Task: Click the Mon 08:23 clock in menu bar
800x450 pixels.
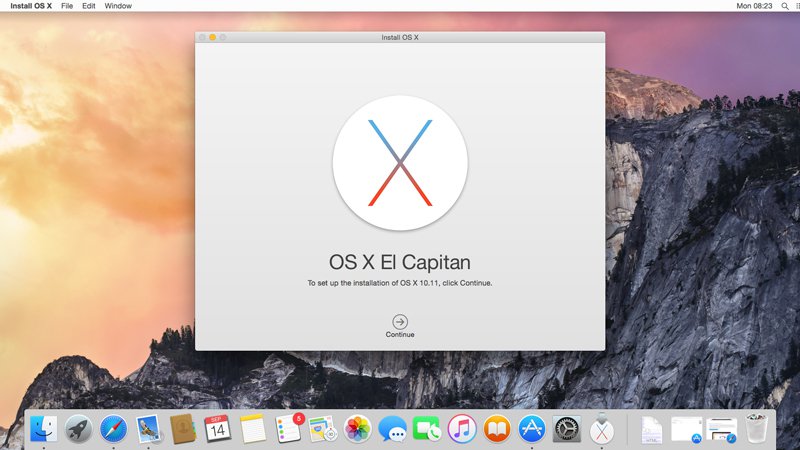Action: coord(754,6)
